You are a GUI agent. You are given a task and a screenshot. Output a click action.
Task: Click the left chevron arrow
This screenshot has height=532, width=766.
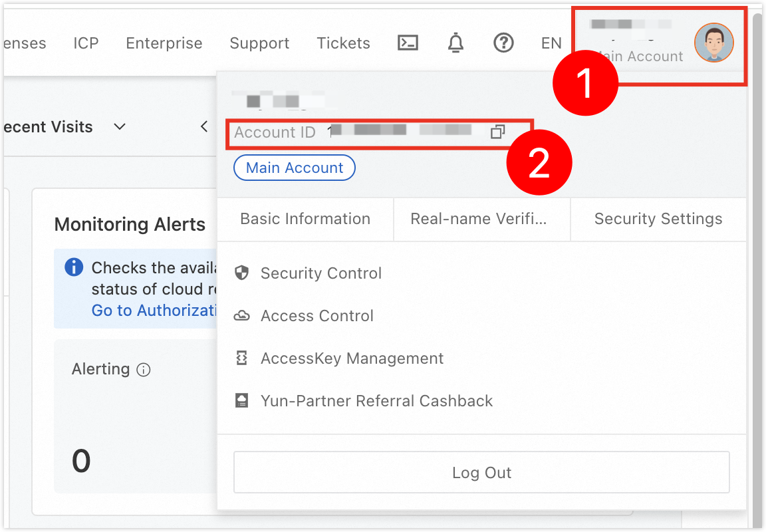(204, 126)
